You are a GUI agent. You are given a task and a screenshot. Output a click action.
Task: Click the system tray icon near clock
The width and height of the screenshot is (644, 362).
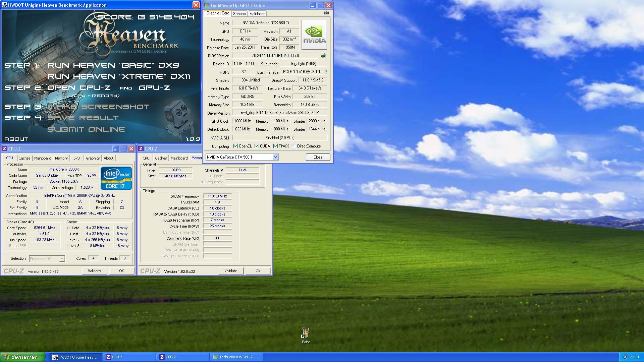[625, 357]
